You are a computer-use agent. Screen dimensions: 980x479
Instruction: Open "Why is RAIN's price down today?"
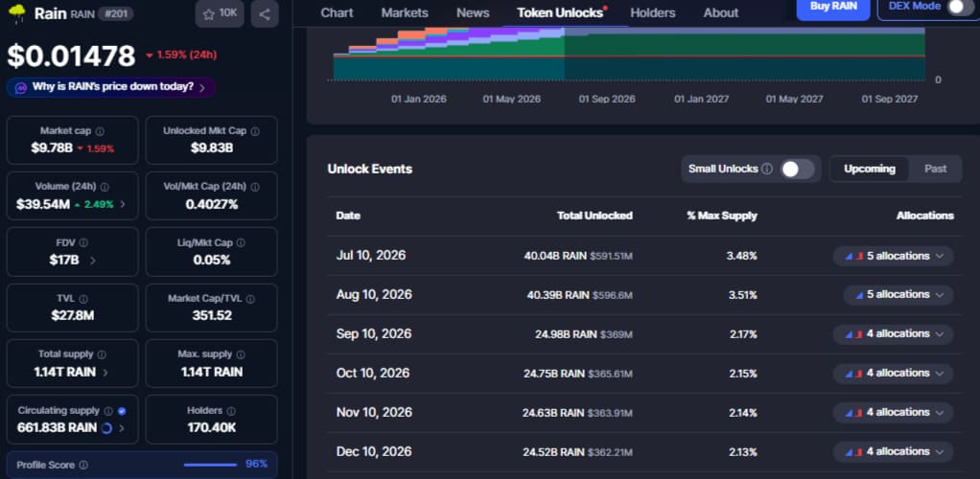point(111,87)
